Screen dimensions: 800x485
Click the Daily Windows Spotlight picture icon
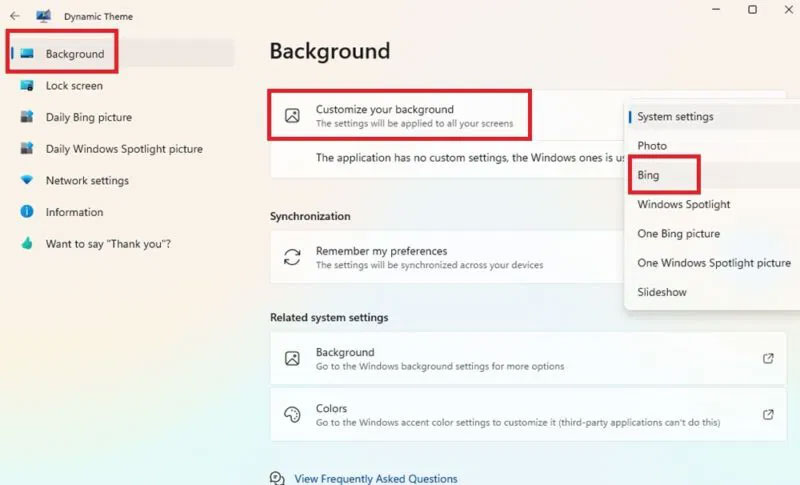pos(27,148)
